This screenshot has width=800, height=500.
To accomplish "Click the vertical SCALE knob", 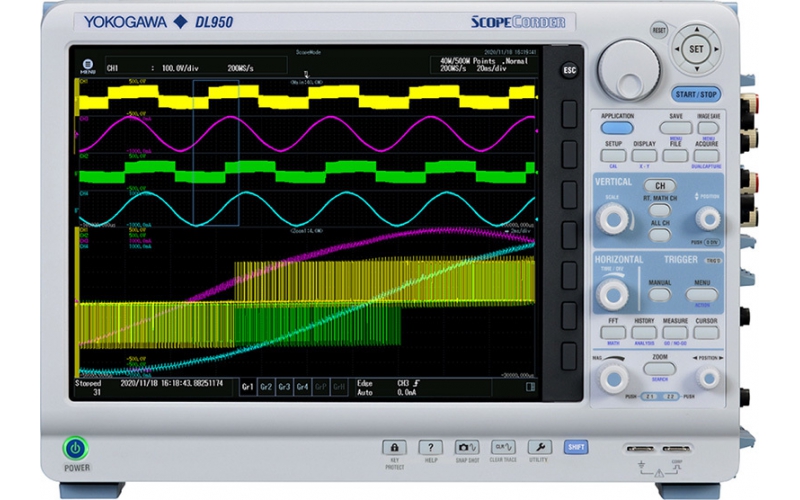I will tap(613, 219).
